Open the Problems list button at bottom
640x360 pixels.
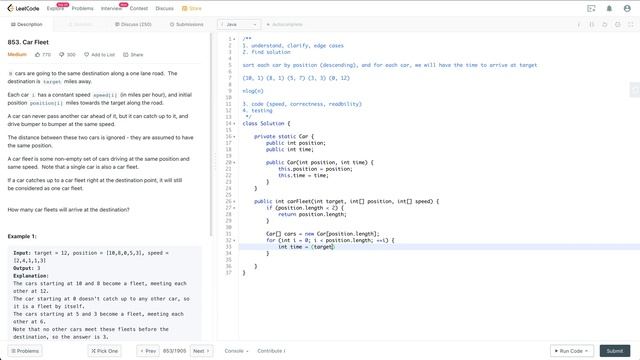point(25,351)
